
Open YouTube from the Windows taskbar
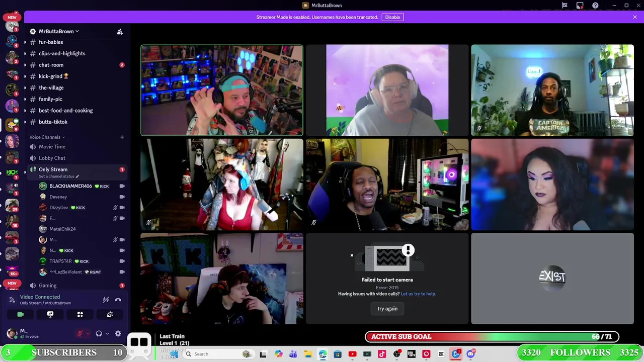(352, 354)
